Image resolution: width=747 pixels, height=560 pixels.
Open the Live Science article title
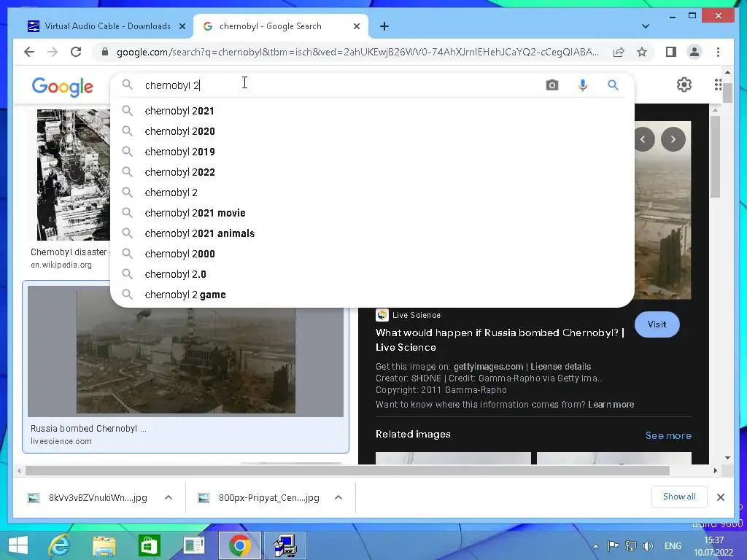point(500,340)
